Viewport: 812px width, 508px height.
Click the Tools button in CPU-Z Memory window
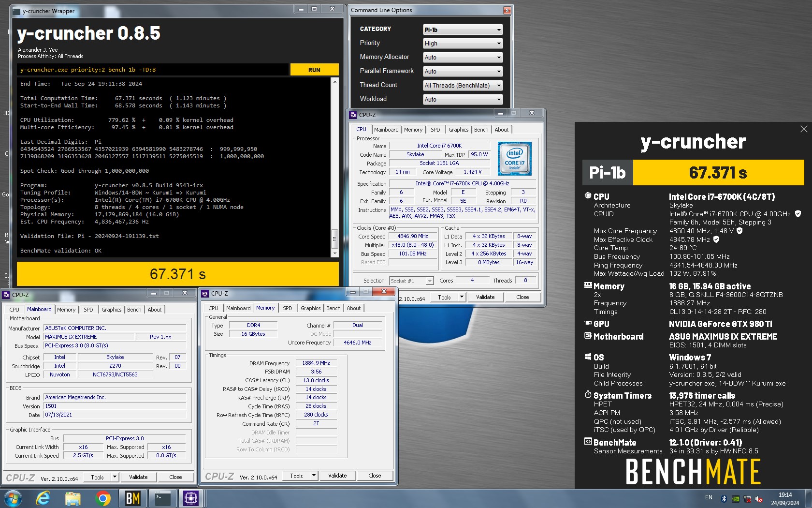[296, 476]
